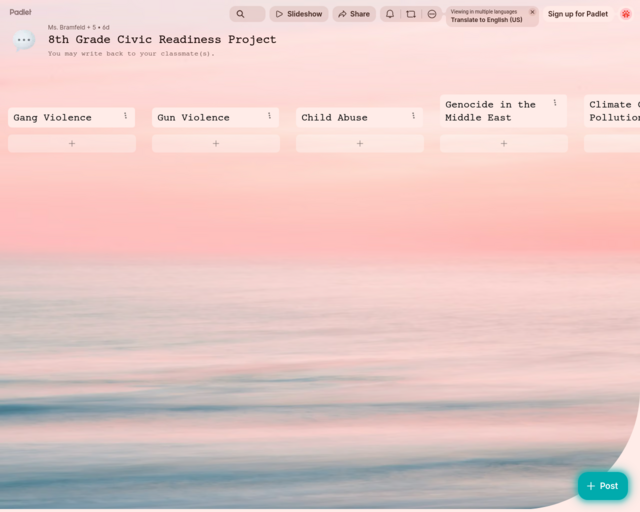Open the more options ellipsis circle
This screenshot has width=640, height=512.
point(432,14)
